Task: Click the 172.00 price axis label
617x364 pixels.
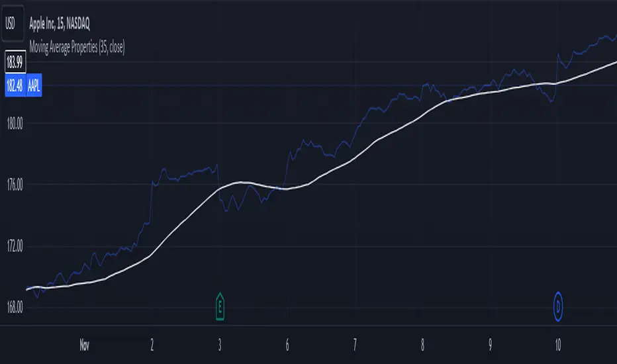Action: click(x=15, y=246)
